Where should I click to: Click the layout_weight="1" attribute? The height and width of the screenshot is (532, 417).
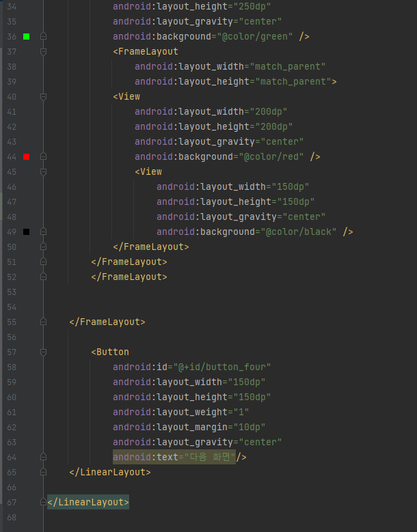tap(181, 412)
